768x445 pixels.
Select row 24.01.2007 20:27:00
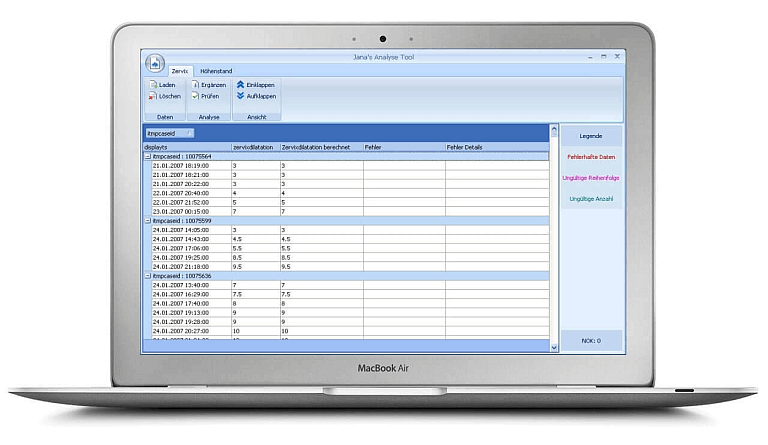point(350,331)
